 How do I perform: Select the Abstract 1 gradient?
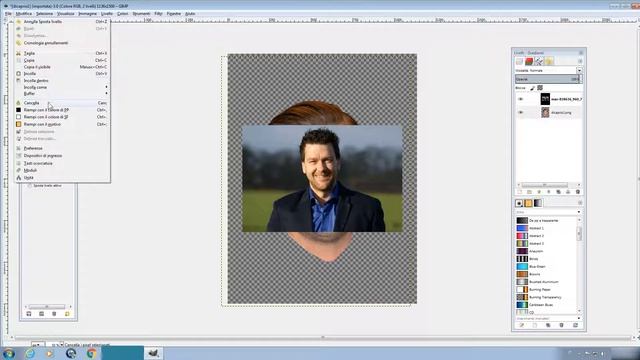click(547, 228)
